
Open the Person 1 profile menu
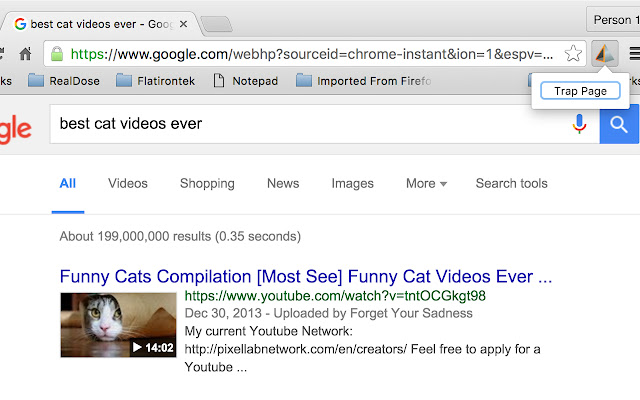(x=613, y=20)
